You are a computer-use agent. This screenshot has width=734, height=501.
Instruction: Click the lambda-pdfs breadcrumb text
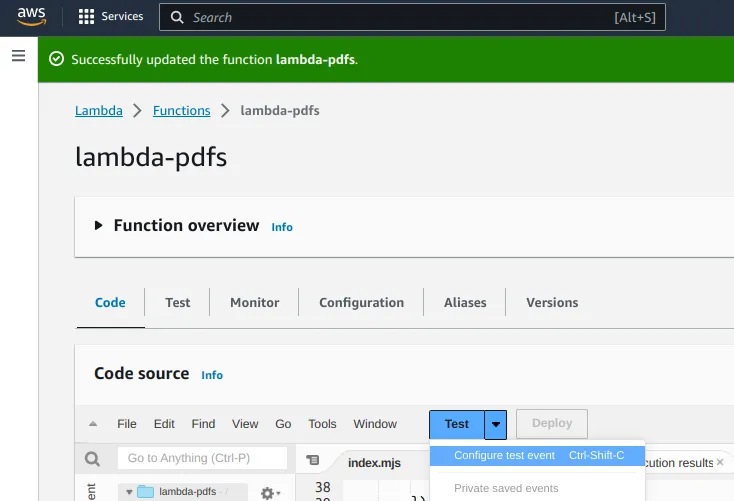(280, 111)
